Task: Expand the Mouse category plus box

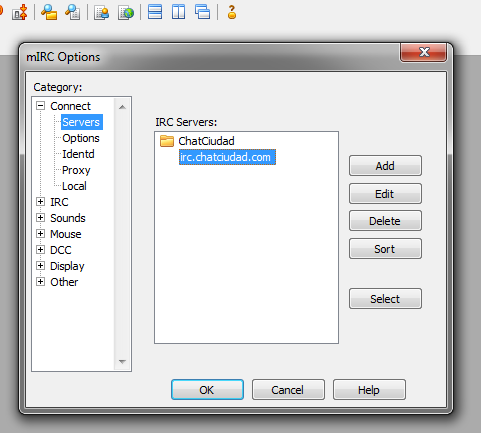Action: [40, 234]
